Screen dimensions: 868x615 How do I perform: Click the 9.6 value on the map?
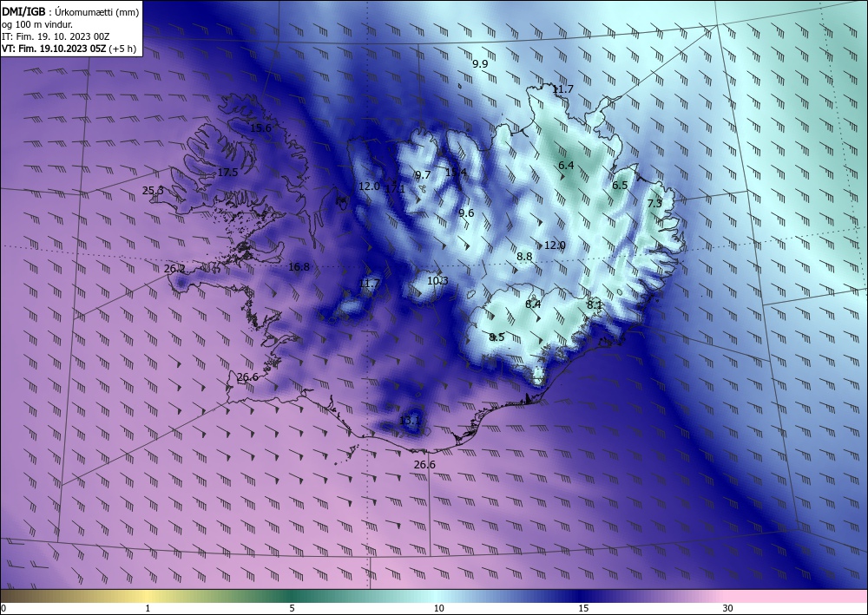(x=467, y=213)
